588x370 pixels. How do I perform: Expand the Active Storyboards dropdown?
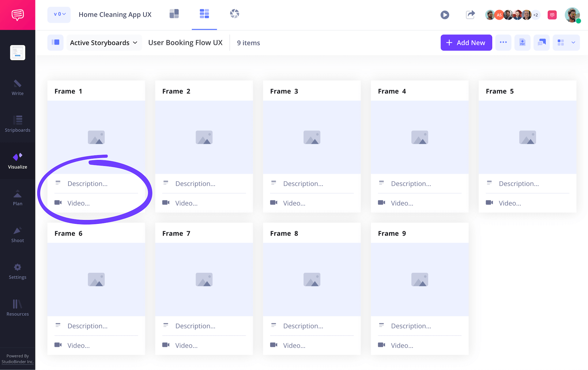click(x=104, y=43)
